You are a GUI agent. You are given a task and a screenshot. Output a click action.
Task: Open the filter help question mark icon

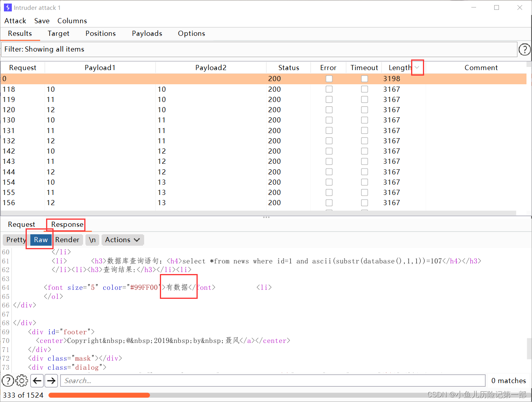[525, 50]
